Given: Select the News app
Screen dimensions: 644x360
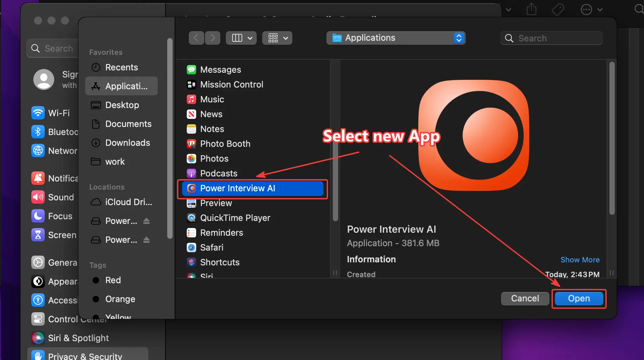Looking at the screenshot, I should point(252,114).
